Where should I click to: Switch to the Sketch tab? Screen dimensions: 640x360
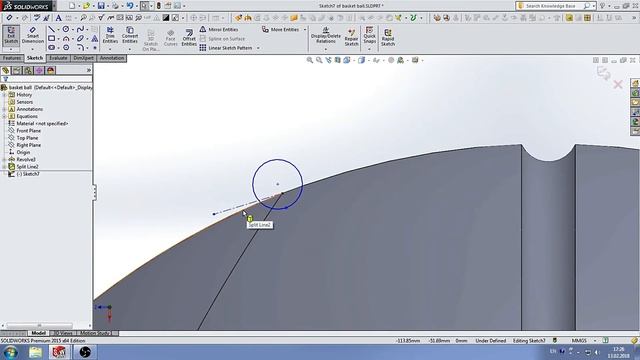click(x=35, y=58)
